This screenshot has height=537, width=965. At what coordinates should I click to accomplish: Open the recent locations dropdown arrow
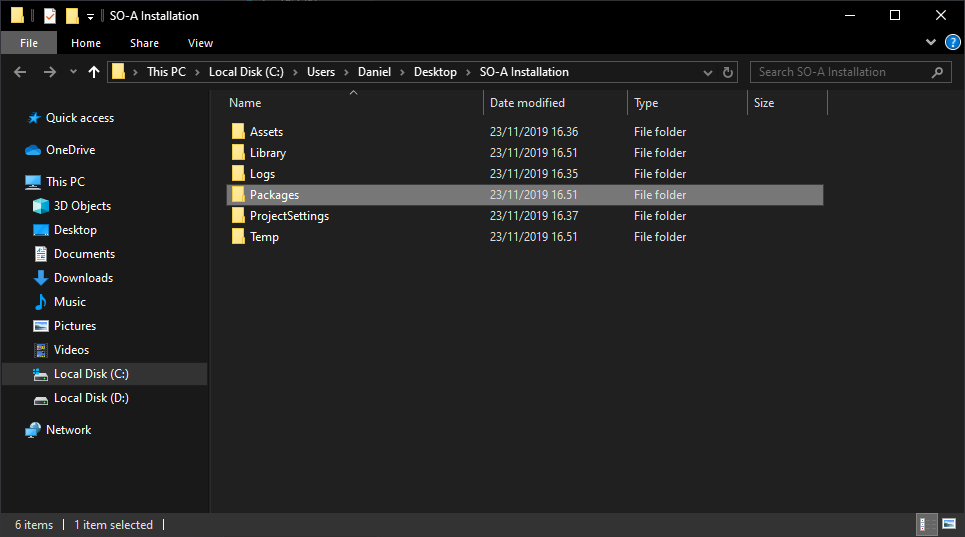73,72
